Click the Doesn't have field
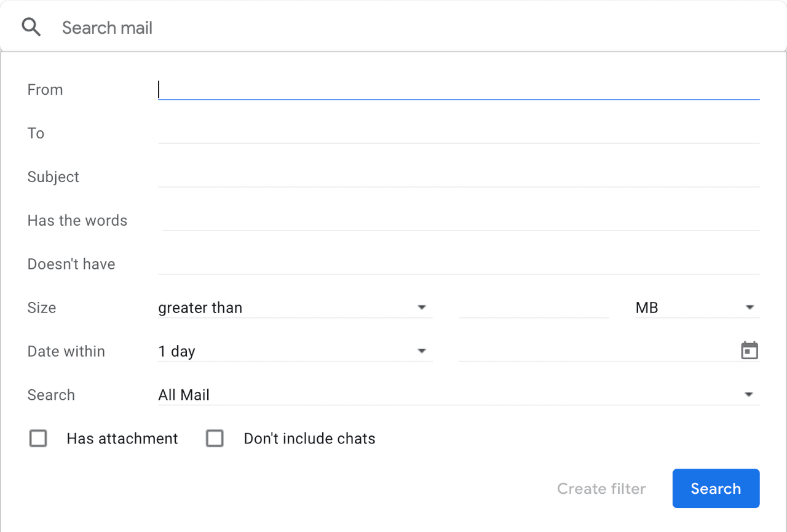 click(458, 264)
